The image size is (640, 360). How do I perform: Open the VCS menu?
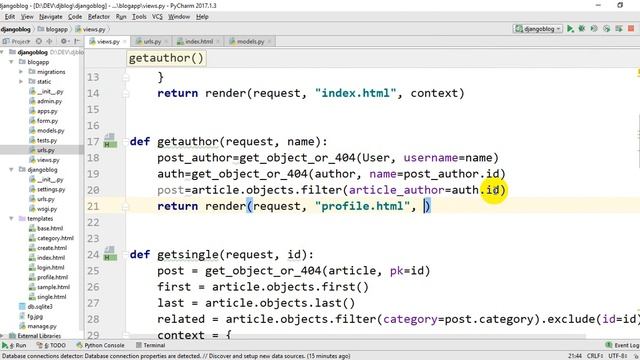(x=157, y=17)
